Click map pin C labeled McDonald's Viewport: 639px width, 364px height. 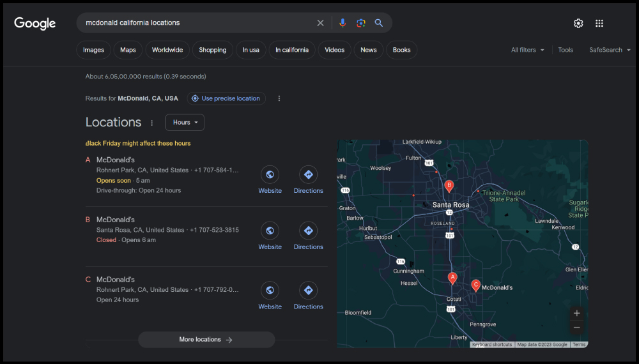click(x=475, y=285)
